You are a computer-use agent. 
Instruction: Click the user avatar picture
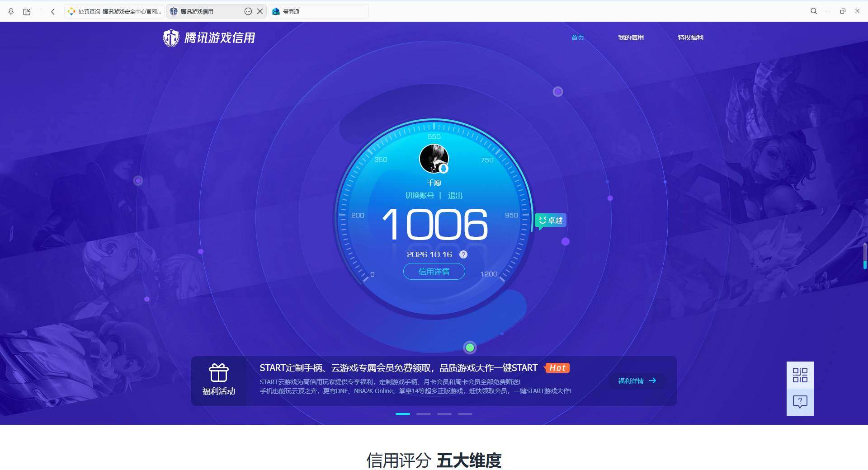[x=434, y=159]
